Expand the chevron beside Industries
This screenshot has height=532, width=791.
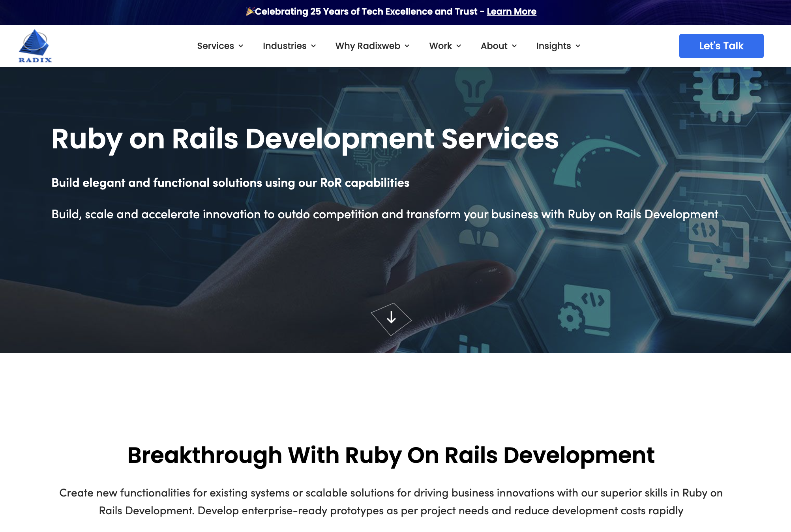[x=313, y=46]
